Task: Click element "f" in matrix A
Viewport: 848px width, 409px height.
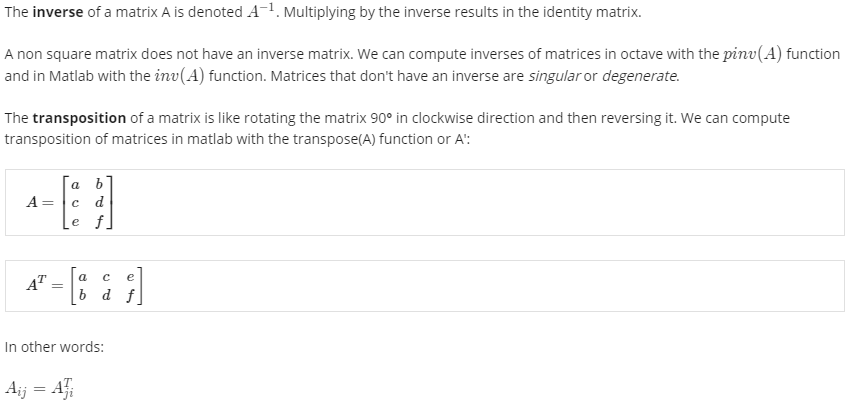Action: (x=99, y=222)
